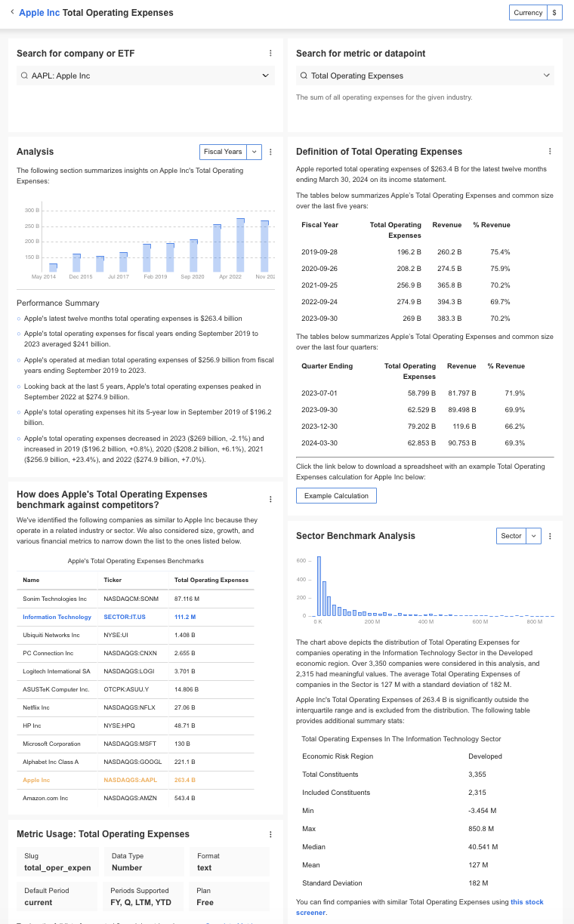Click the 2023-12-30 quarter ending date
This screenshot has height=924, width=574.
coord(319,427)
